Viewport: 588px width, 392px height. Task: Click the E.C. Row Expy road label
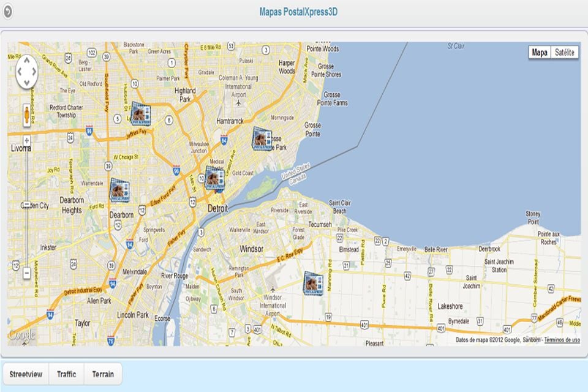290,255
